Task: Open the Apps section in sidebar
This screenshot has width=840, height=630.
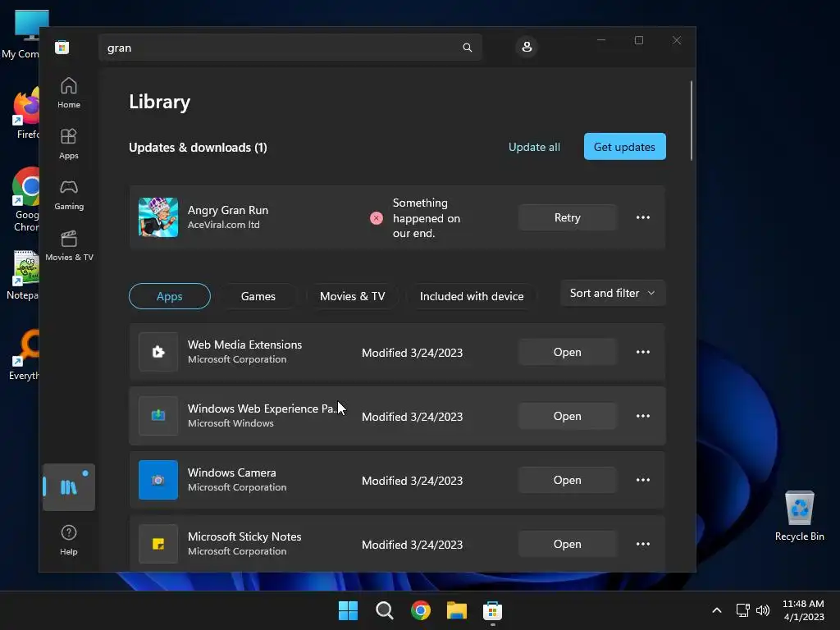Action: tap(69, 144)
